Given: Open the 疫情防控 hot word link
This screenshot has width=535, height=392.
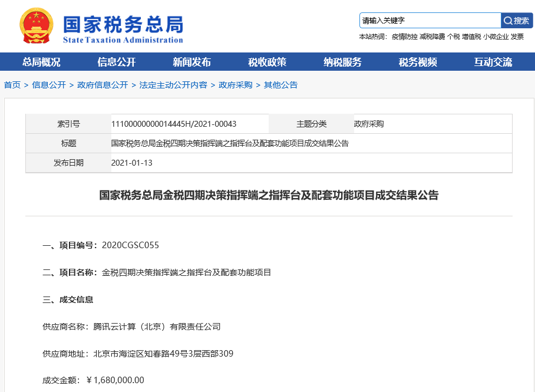Looking at the screenshot, I should click(x=404, y=37).
